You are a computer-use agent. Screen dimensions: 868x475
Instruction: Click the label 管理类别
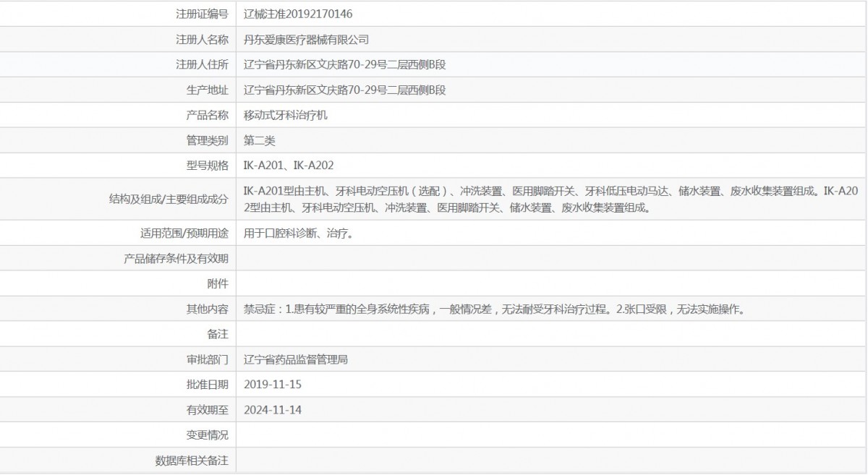(207, 140)
